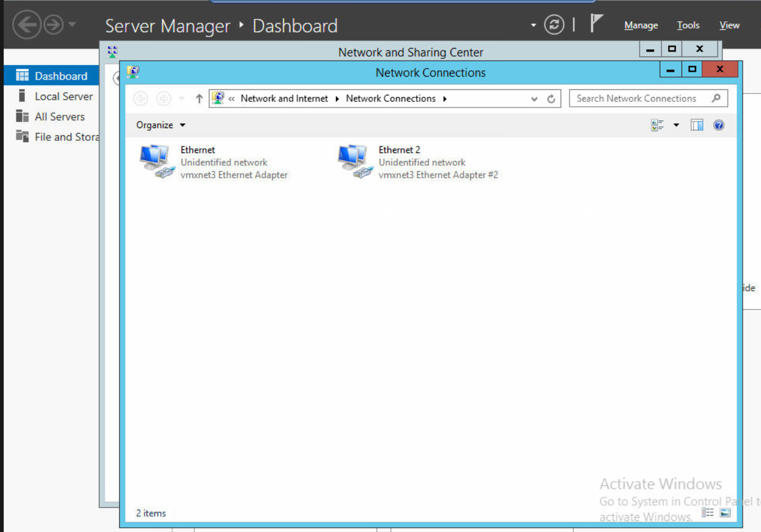Click the Explorer forward arrow
Viewport: 761px width, 532px height.
[163, 98]
